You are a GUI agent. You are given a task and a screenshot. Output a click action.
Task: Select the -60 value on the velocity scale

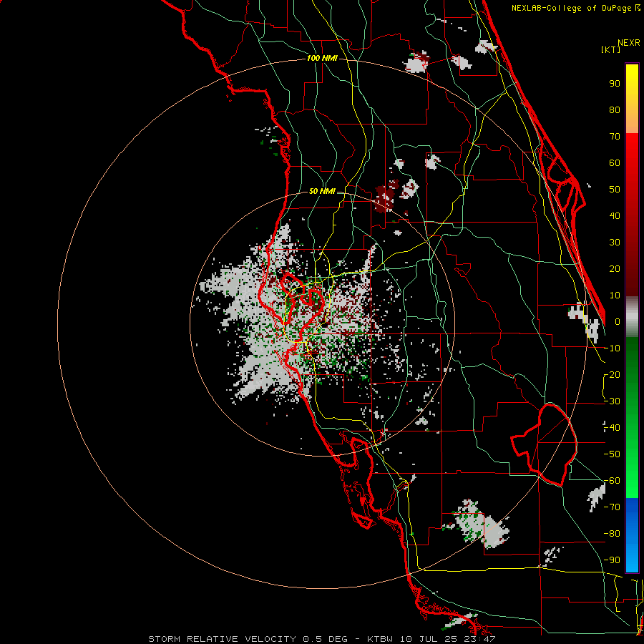tap(612, 481)
